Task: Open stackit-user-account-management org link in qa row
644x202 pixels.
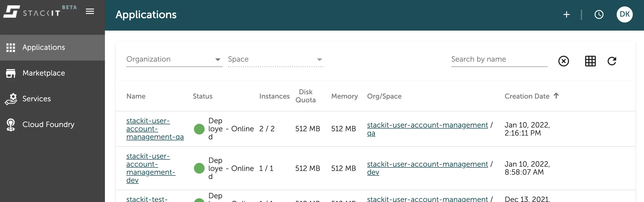Action: point(427,125)
